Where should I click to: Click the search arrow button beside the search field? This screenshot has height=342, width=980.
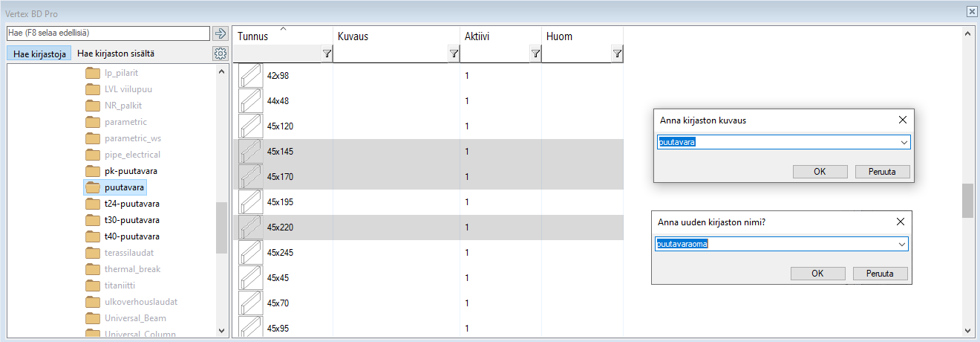(220, 33)
